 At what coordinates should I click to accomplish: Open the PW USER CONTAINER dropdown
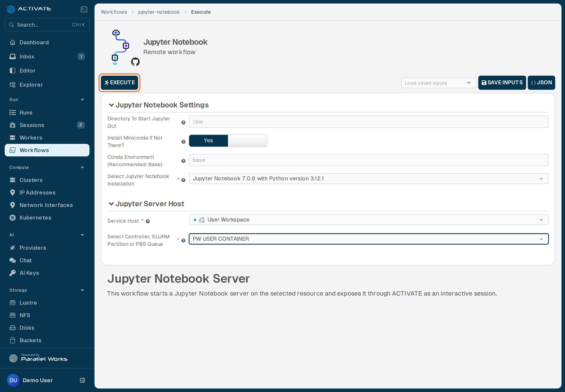coord(369,239)
